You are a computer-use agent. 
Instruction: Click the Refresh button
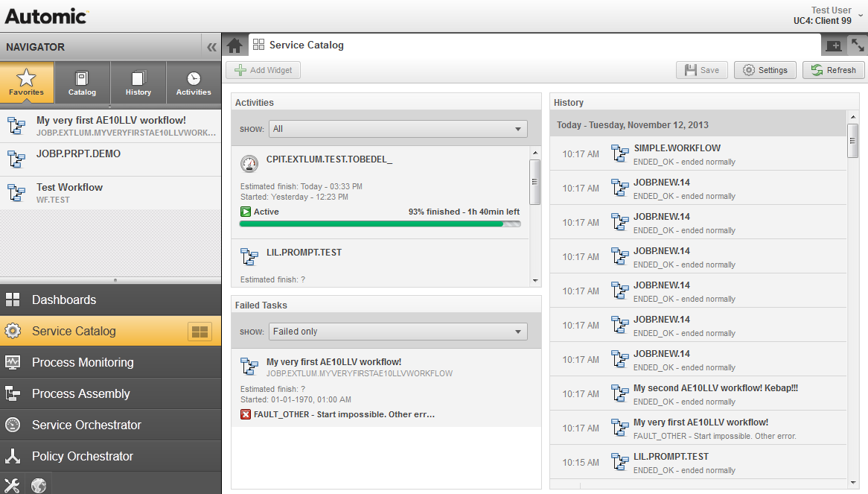(x=834, y=70)
